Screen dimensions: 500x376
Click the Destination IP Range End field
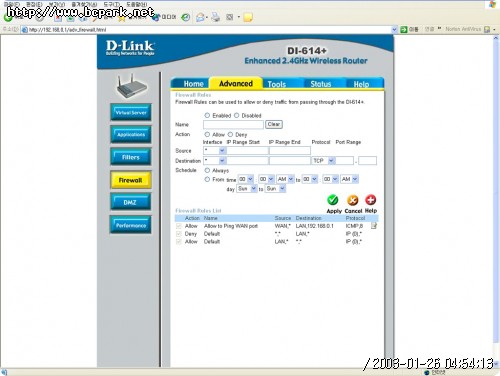(290, 161)
